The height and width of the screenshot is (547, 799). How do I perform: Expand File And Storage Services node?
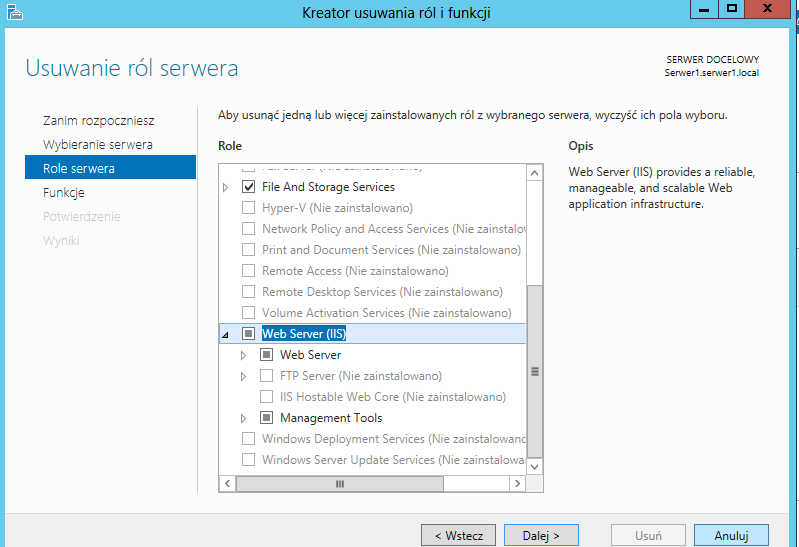pos(225,188)
